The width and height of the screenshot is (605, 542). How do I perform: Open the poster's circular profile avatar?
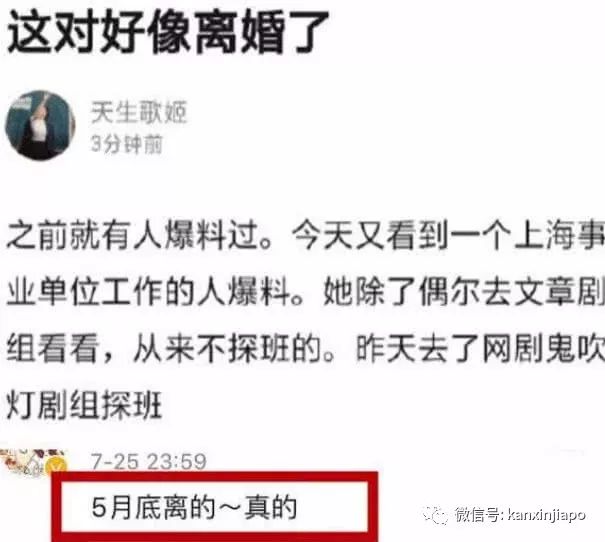click(40, 125)
